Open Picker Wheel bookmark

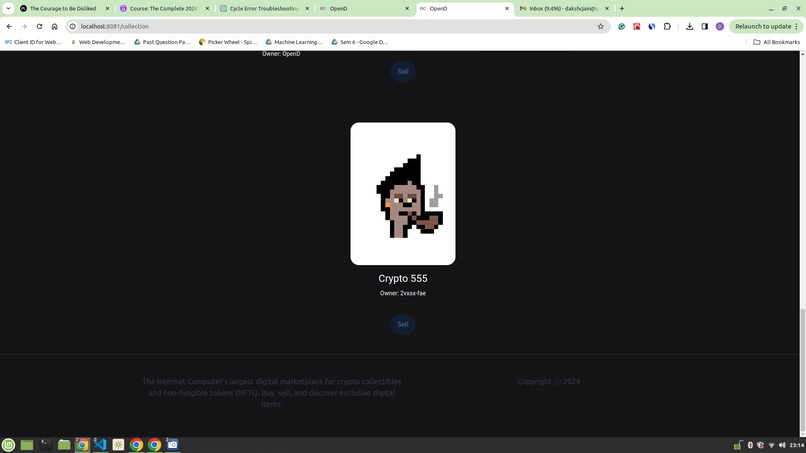click(x=228, y=42)
